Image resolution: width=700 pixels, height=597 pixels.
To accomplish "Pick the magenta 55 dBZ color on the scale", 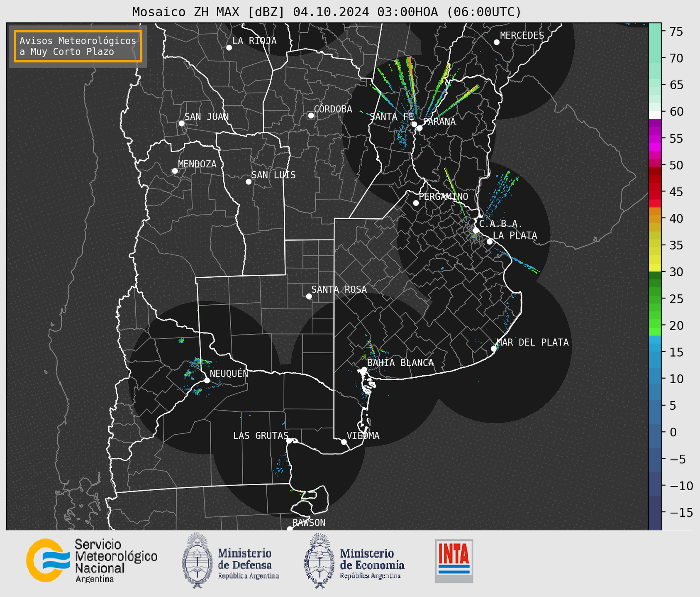I will pyautogui.click(x=655, y=139).
